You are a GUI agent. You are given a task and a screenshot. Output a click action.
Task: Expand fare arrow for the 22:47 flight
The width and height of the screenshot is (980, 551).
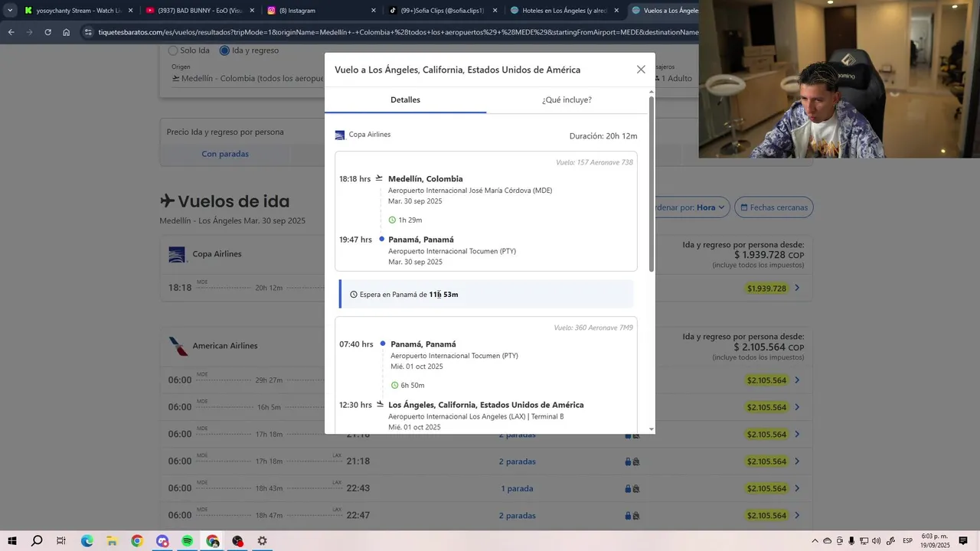tap(797, 516)
